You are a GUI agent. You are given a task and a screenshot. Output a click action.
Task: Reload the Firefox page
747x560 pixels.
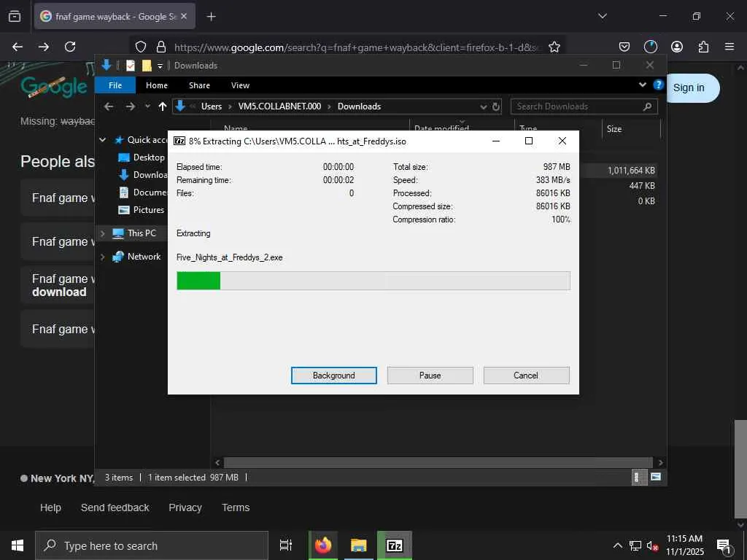(x=70, y=47)
